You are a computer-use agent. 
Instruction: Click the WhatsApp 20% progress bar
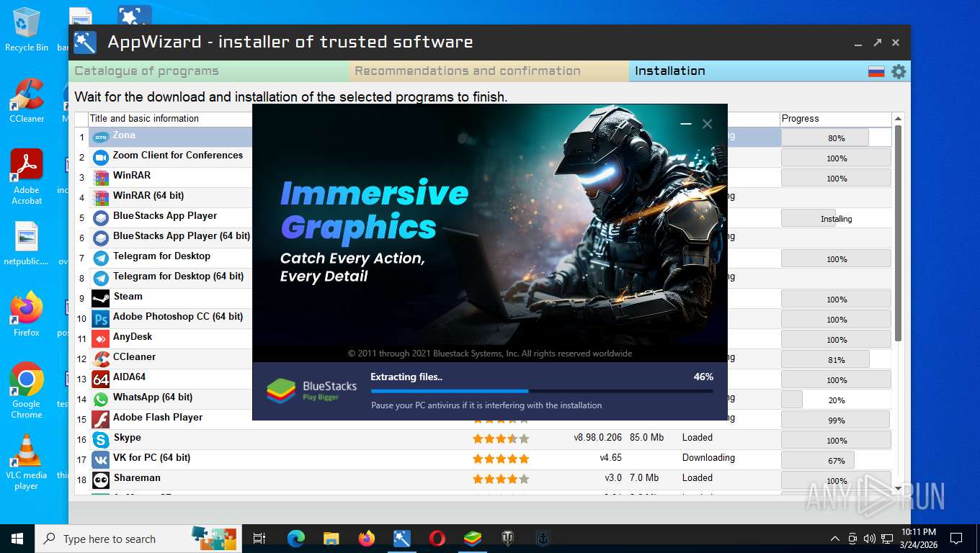[836, 400]
